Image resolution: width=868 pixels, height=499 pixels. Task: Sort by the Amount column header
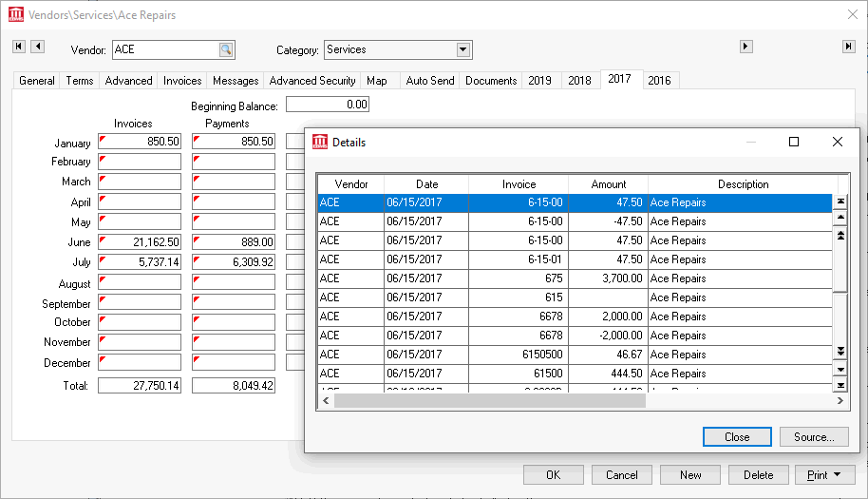609,184
